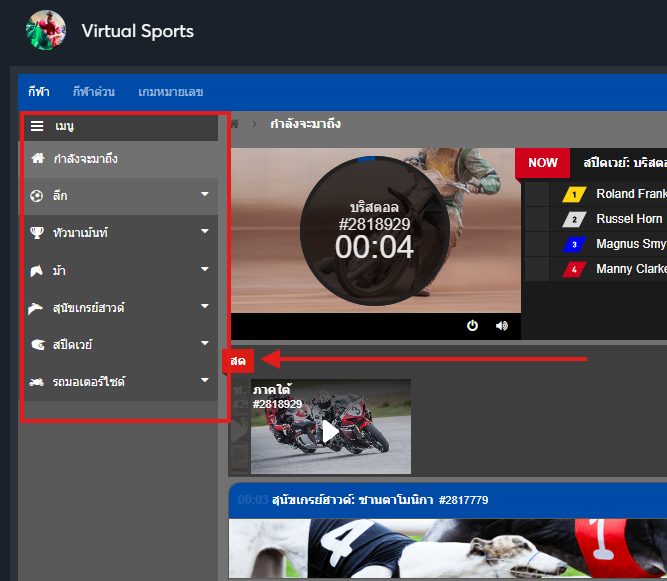Expand the ลีก dropdown arrow

204,194
